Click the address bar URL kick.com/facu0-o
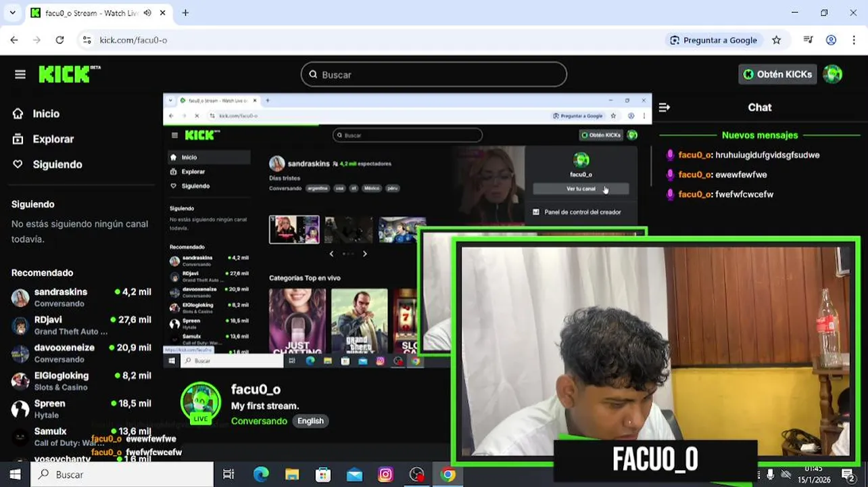The image size is (868, 487). [x=133, y=40]
